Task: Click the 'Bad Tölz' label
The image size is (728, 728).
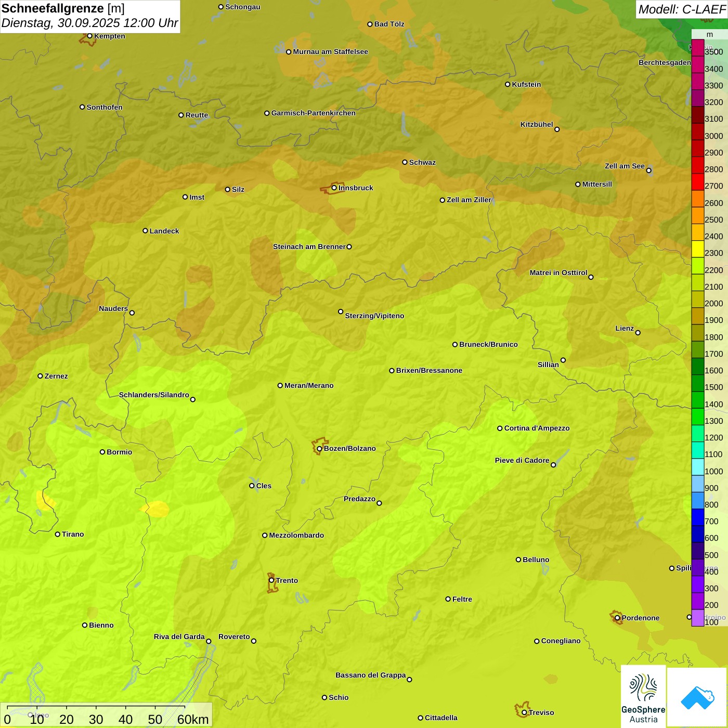Action: [x=389, y=24]
